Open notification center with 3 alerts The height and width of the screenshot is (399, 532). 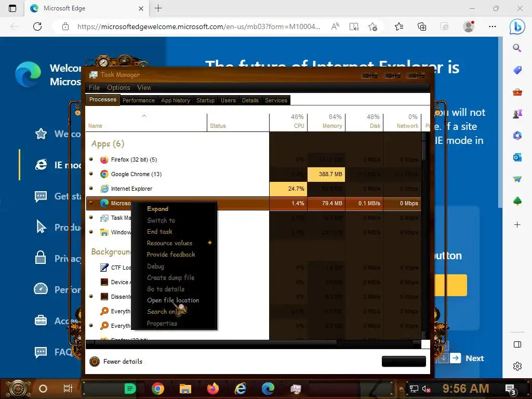[510, 389]
